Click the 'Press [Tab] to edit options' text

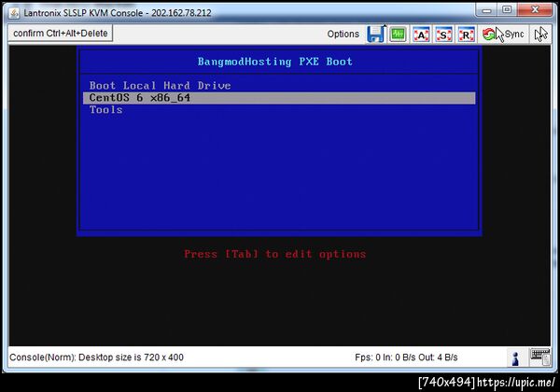pos(274,254)
